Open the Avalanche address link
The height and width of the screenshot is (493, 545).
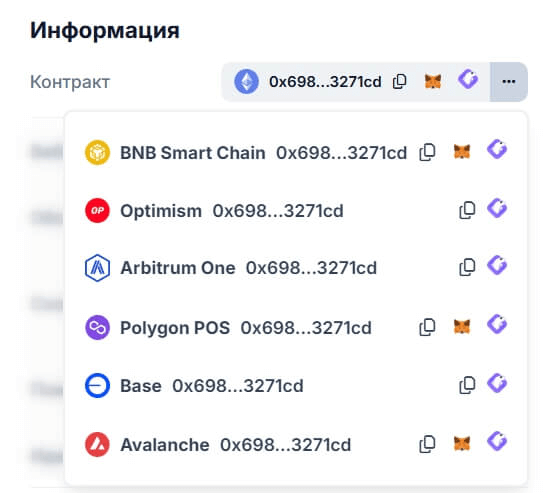click(x=285, y=445)
